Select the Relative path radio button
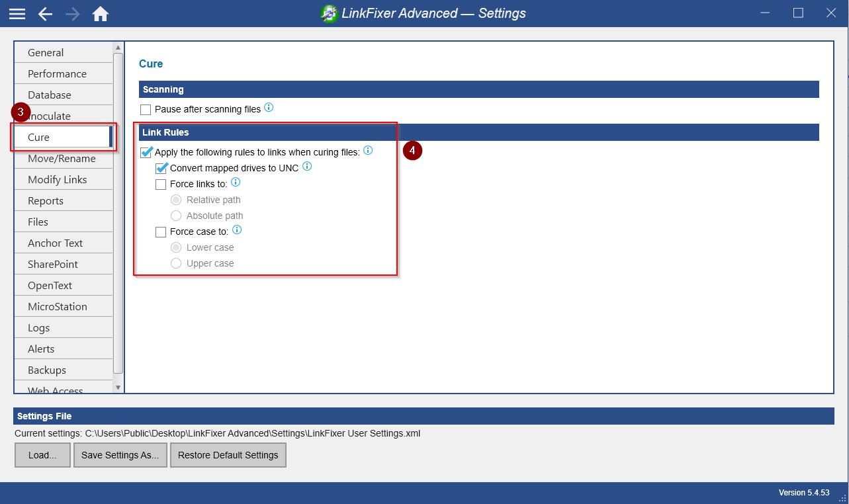The width and height of the screenshot is (849, 504). click(176, 200)
